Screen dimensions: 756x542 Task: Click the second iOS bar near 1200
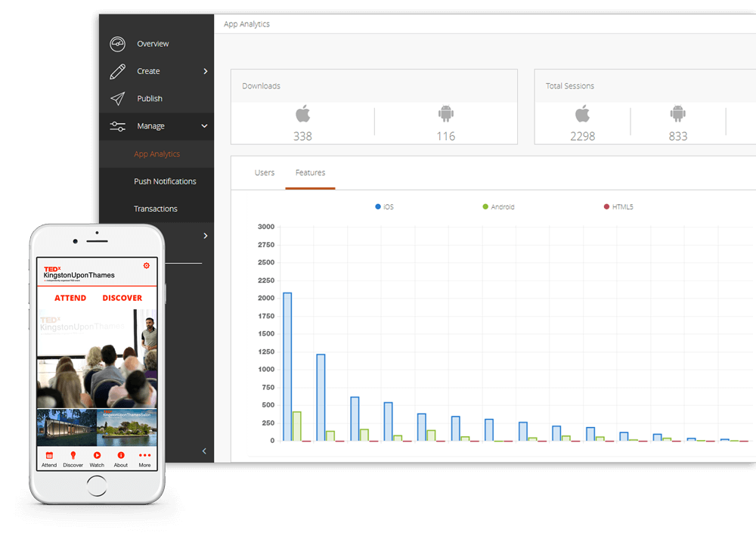(x=321, y=398)
